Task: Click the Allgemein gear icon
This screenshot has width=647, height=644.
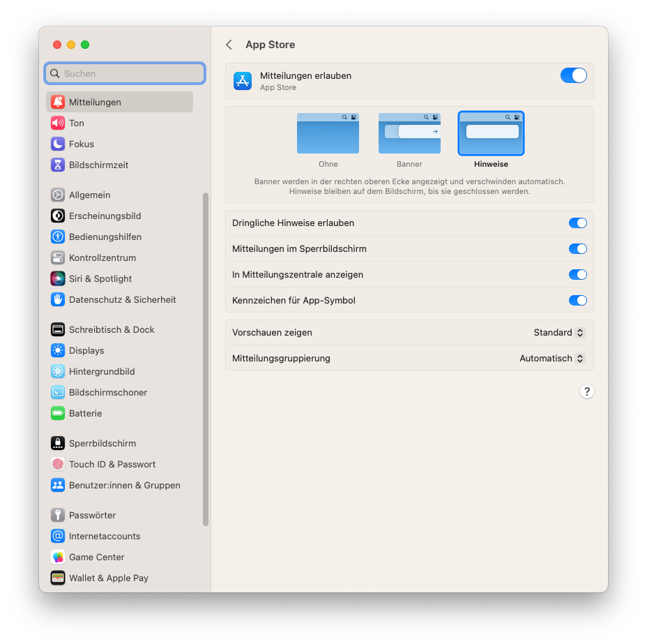Action: tap(58, 195)
